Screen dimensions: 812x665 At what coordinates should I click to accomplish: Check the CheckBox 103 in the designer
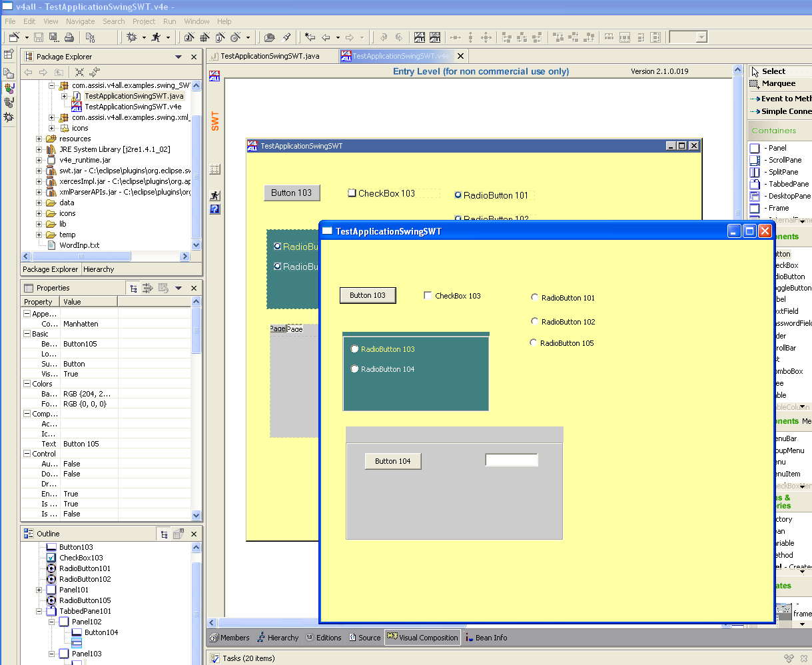[x=428, y=295]
